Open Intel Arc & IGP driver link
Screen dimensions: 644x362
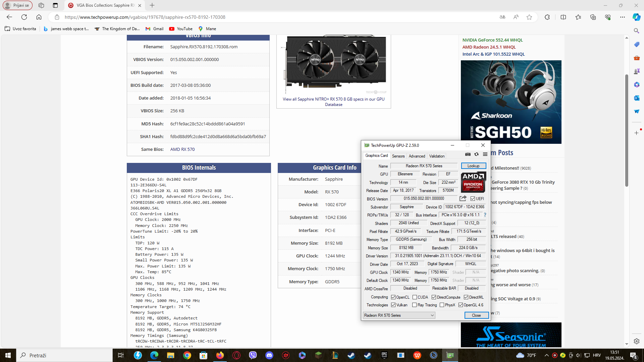point(493,54)
